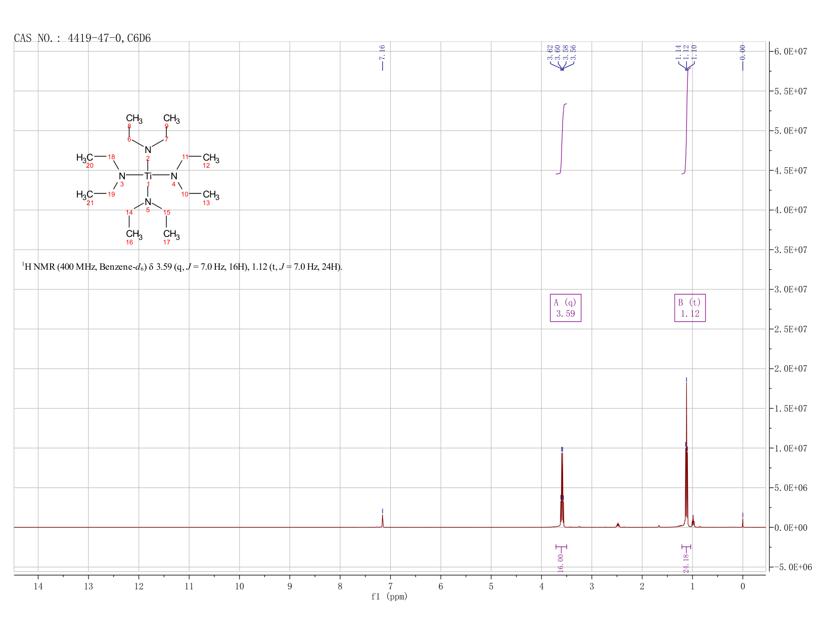Viewport: 834px width, 644px height.
Task: Click the CH3 group numbered 13
Action: coord(211,195)
